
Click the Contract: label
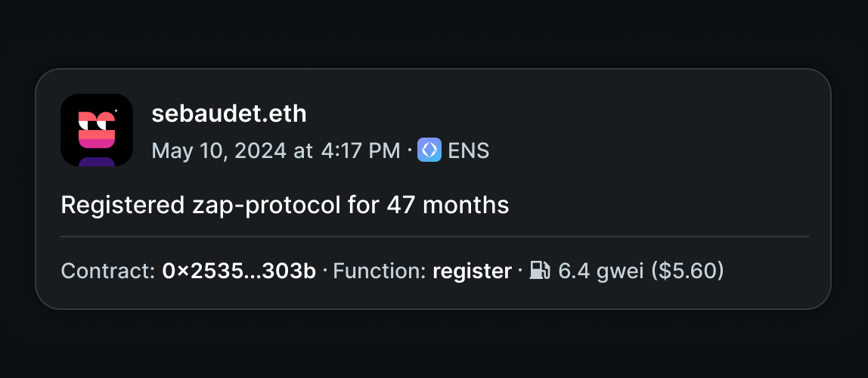click(x=108, y=271)
